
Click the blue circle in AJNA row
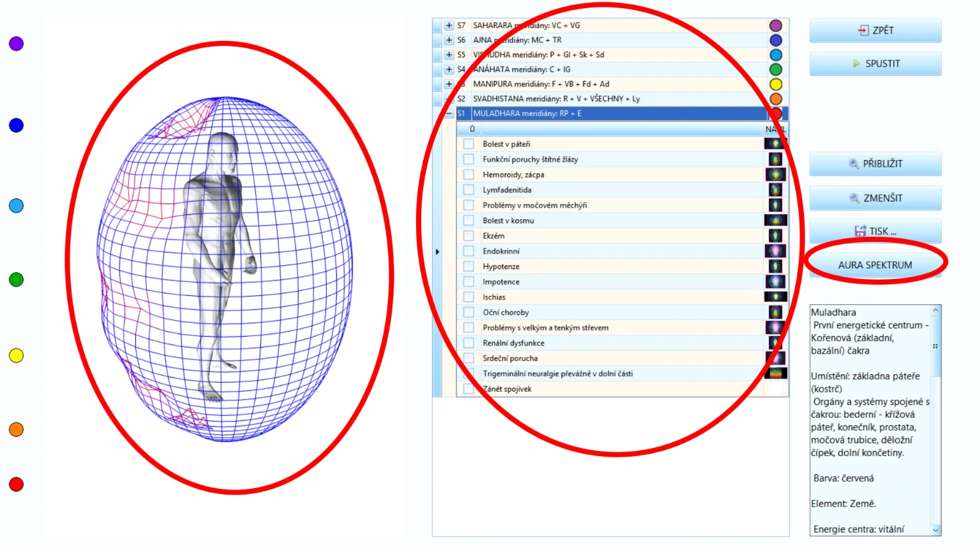coord(776,40)
